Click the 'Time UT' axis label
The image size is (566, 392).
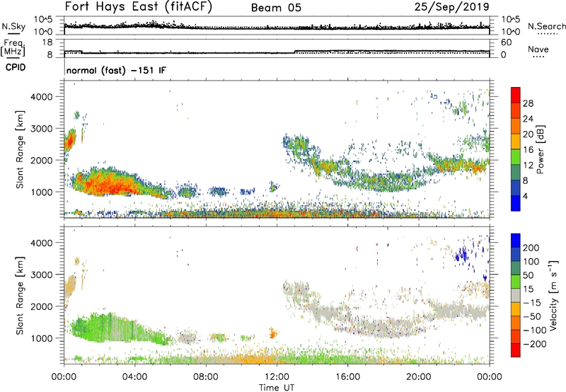coord(277,388)
